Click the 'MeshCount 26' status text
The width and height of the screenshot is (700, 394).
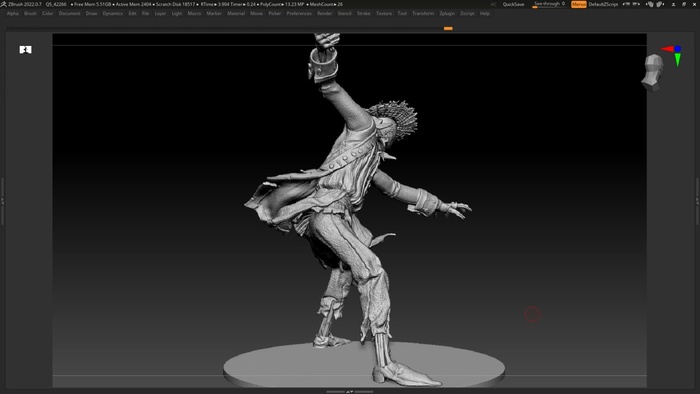(326, 4)
